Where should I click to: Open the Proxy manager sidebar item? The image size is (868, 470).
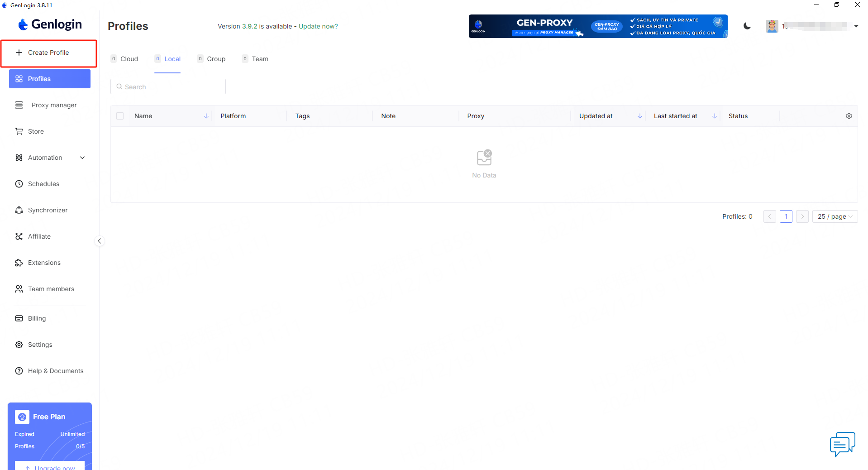point(54,105)
